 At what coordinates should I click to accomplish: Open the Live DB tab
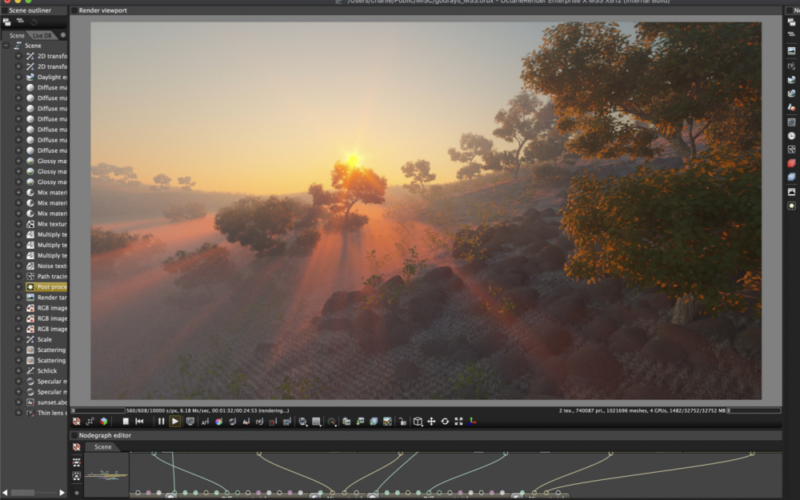pyautogui.click(x=42, y=35)
